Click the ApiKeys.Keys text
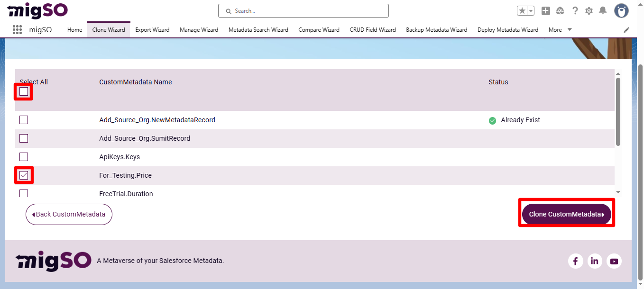Image resolution: width=644 pixels, height=289 pixels. 120,157
